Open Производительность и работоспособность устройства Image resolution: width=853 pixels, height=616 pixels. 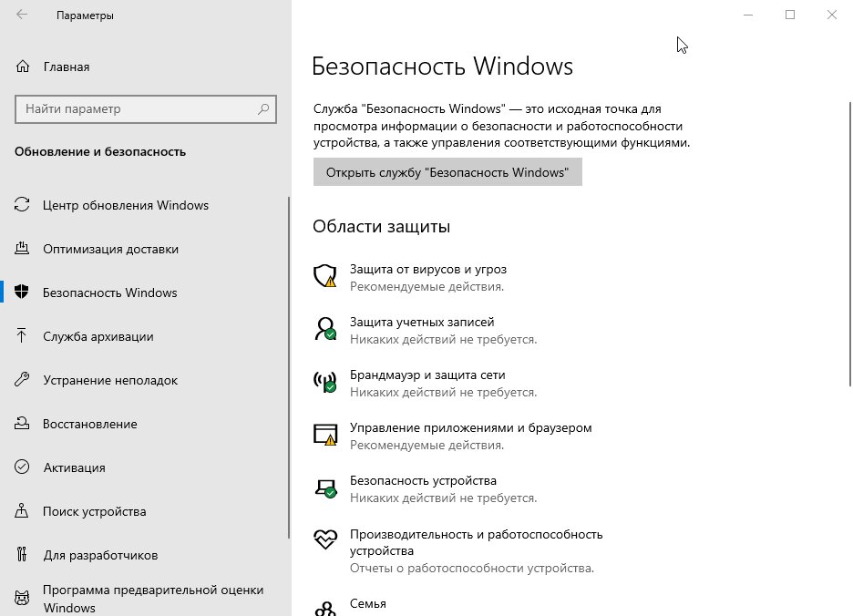click(x=476, y=542)
